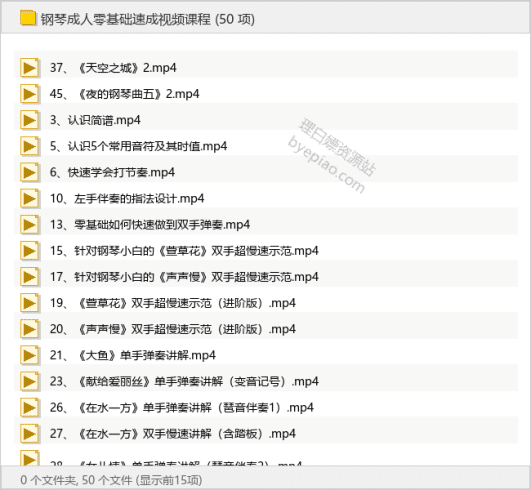Click the video icon for 45、《夜的钢琴曲五》2.mp4
Viewport: 531px width, 490px height.
[29, 94]
